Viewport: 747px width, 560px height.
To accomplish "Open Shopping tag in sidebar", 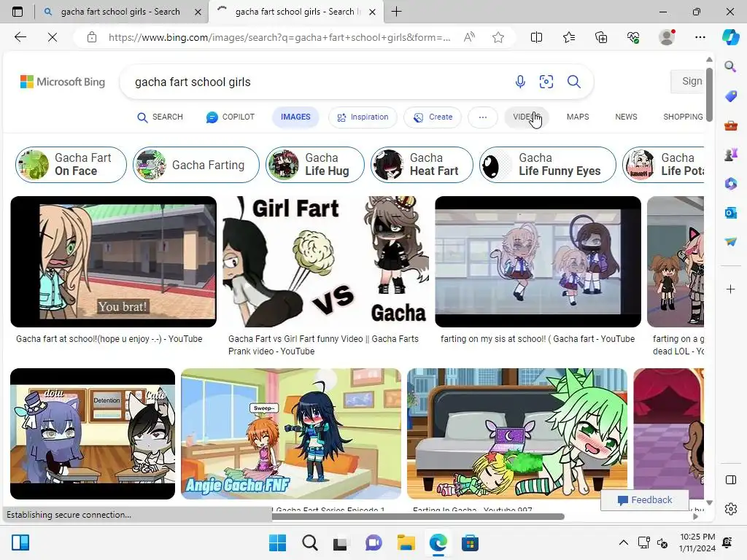I will pyautogui.click(x=731, y=97).
